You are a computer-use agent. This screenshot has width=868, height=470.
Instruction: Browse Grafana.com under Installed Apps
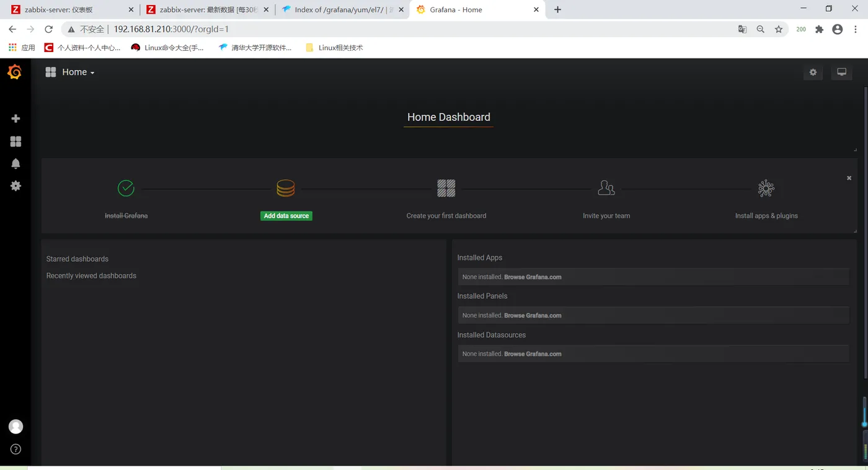point(533,277)
